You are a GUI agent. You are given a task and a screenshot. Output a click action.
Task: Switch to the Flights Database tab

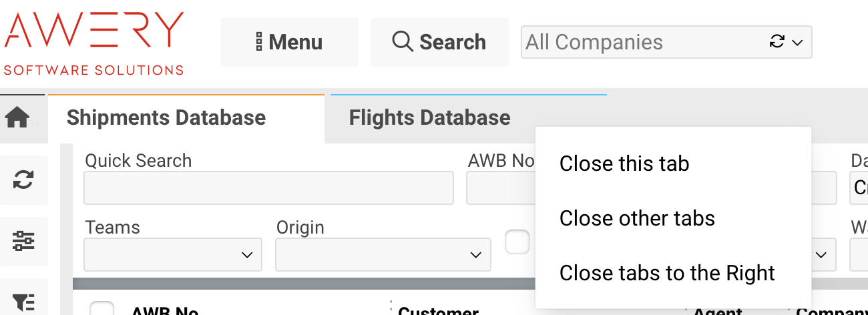429,118
